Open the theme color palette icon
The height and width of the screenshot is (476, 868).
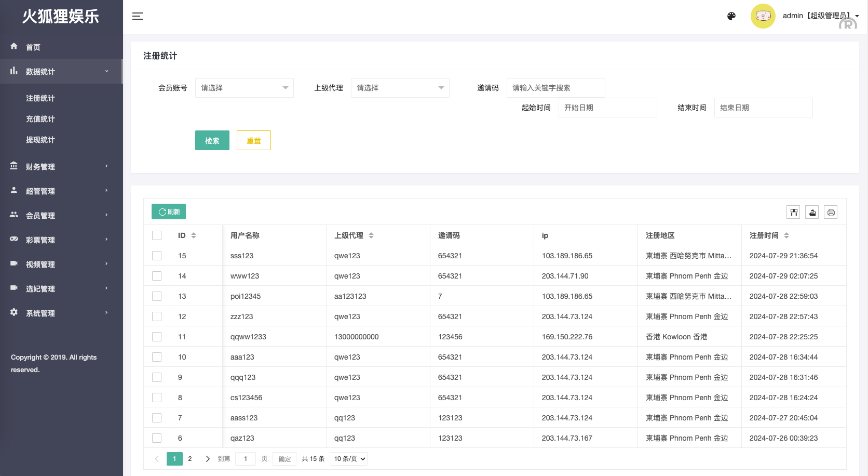731,16
